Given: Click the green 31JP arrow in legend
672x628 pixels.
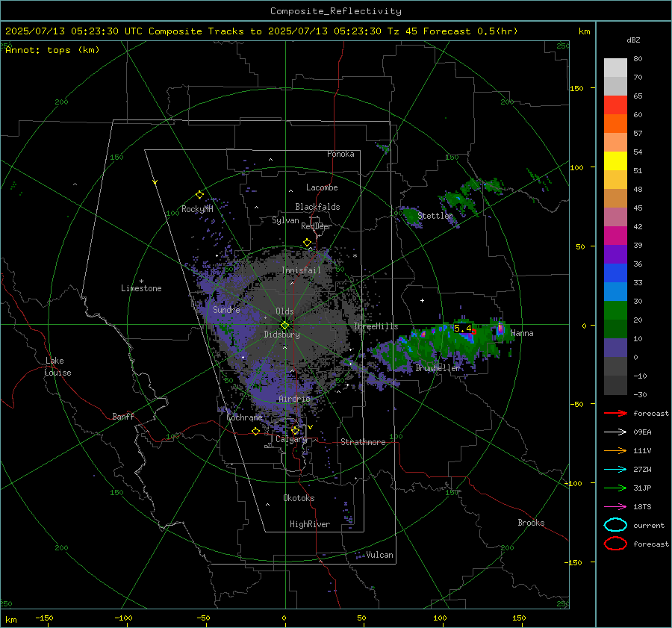Looking at the screenshot, I should pos(615,488).
